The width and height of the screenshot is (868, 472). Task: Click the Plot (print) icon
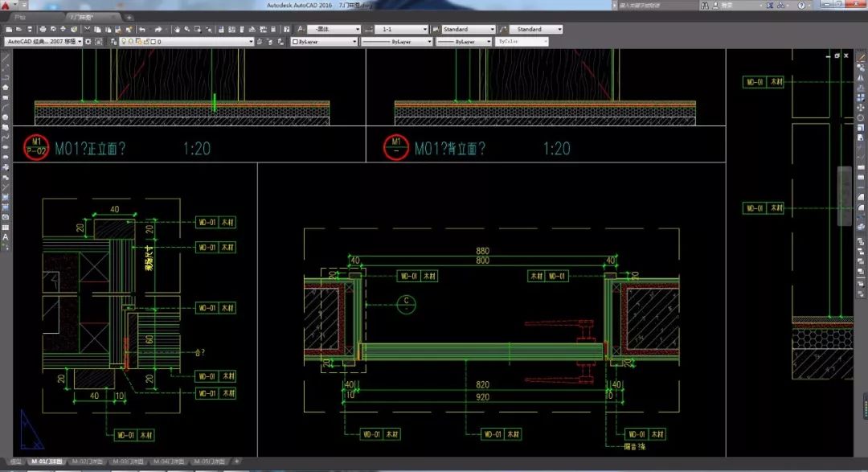tap(41, 30)
